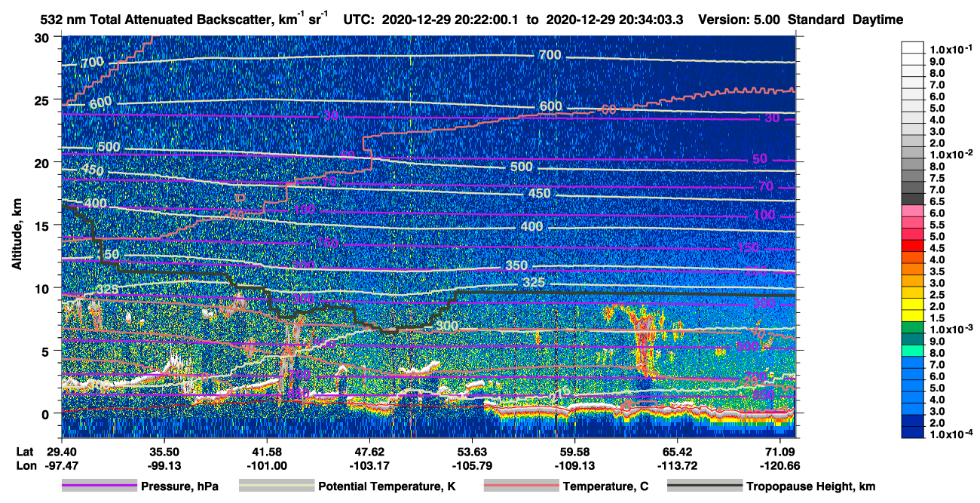Select the pink swatch next to 5.5

pos(913,223)
